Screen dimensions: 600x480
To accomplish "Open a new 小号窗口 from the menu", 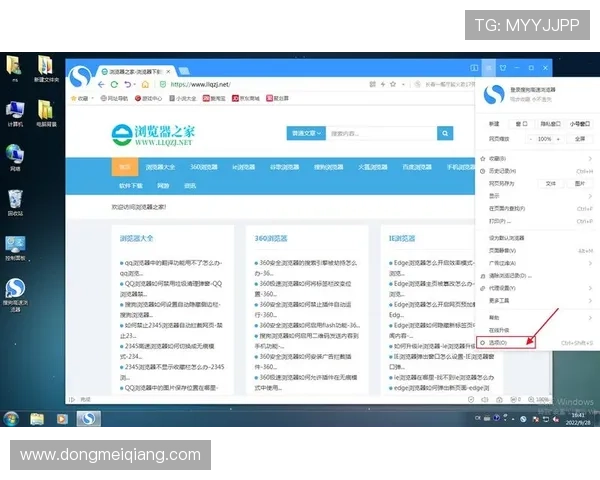I will coord(580,124).
